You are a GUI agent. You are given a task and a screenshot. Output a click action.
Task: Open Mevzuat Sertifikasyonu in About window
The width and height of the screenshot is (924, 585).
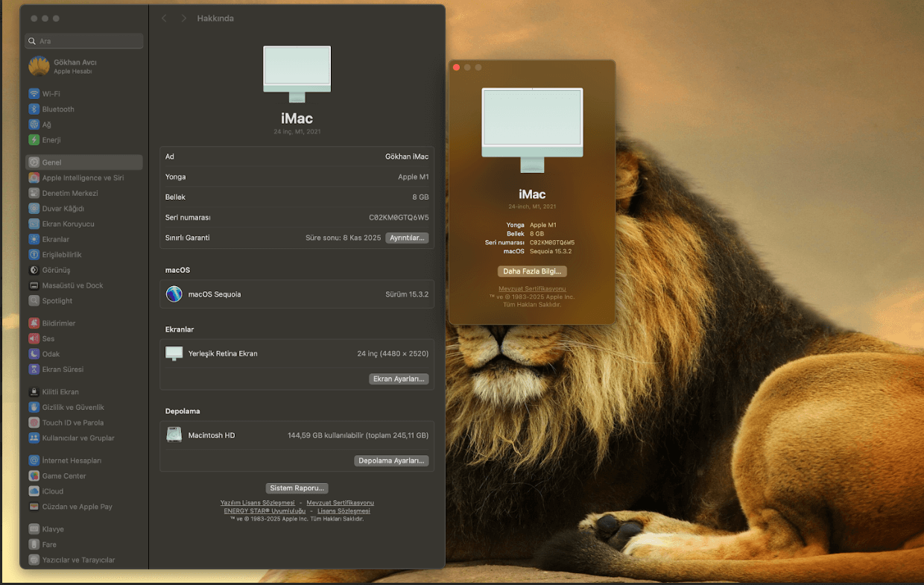click(532, 288)
